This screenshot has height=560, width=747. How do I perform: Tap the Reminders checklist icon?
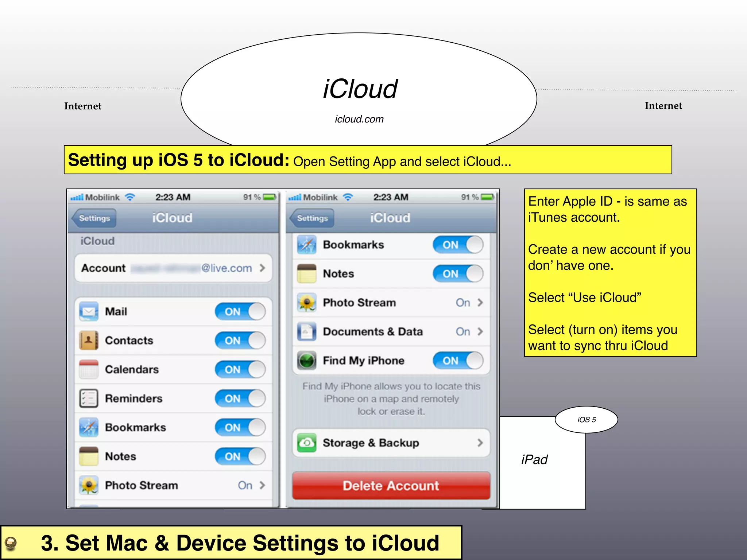(89, 398)
